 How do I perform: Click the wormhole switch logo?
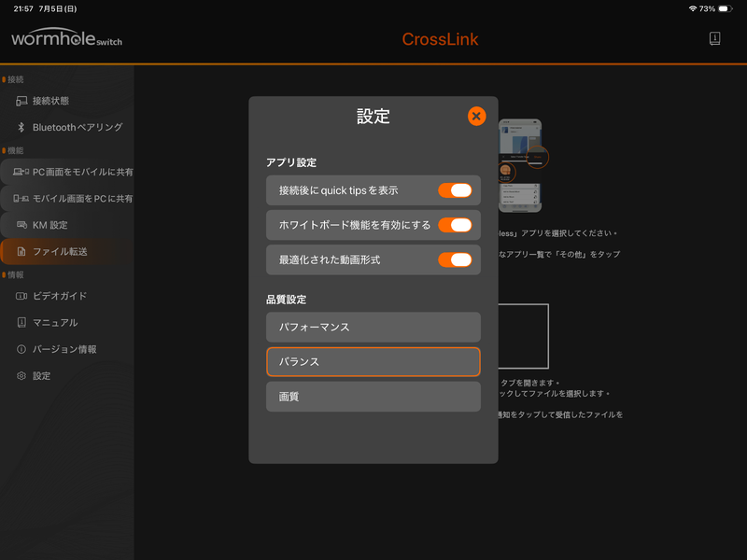(66, 37)
